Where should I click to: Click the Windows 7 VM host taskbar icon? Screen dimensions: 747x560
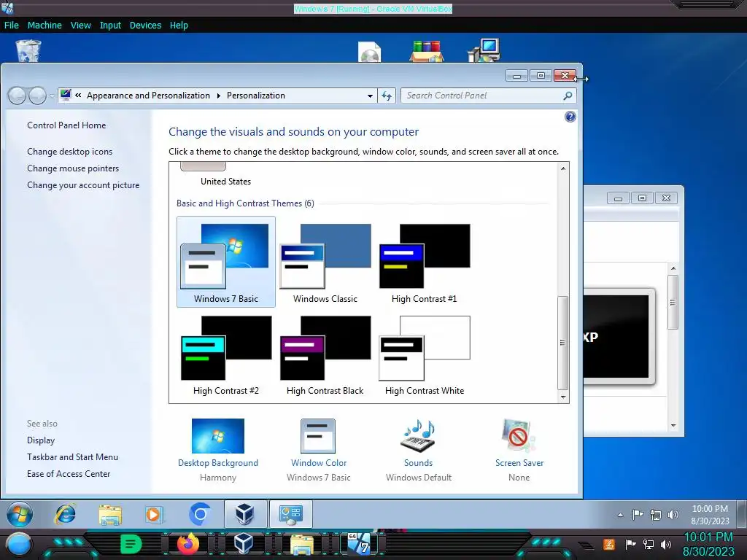359,544
